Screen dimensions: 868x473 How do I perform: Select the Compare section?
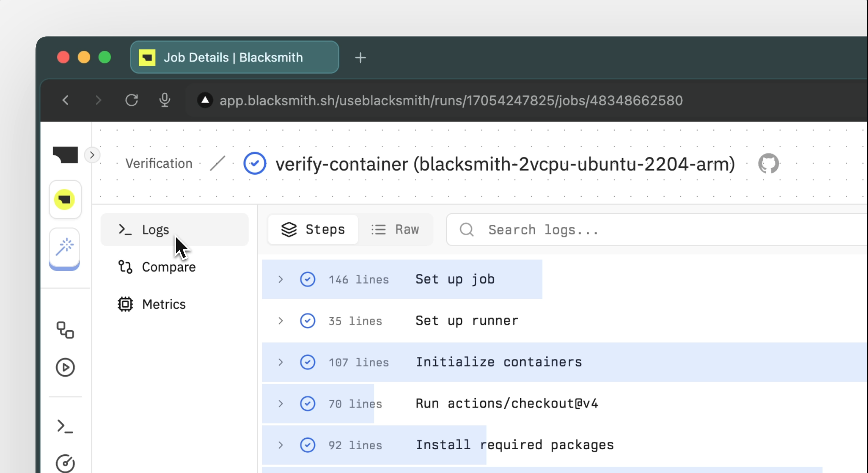tap(175, 267)
